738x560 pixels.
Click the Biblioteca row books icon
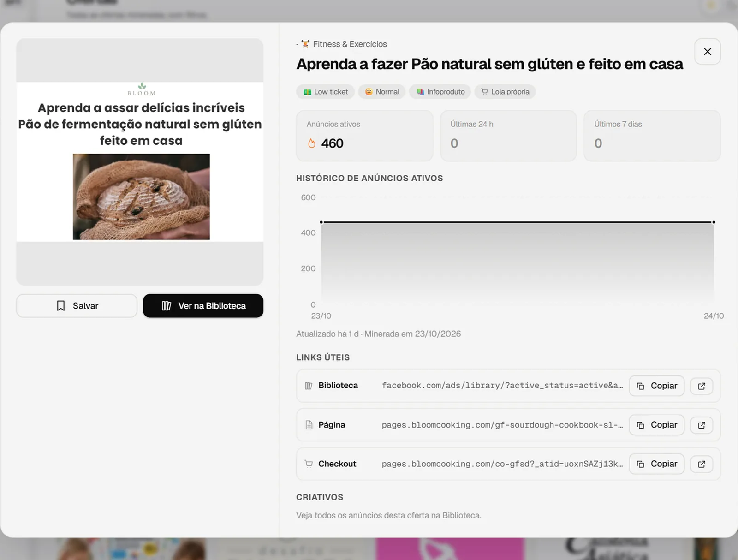(309, 386)
